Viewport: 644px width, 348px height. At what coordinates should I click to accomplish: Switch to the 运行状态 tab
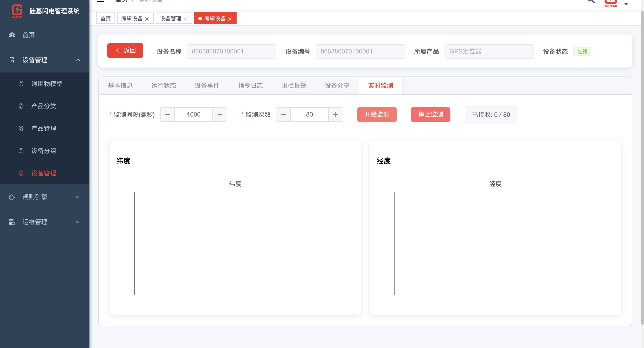point(163,85)
